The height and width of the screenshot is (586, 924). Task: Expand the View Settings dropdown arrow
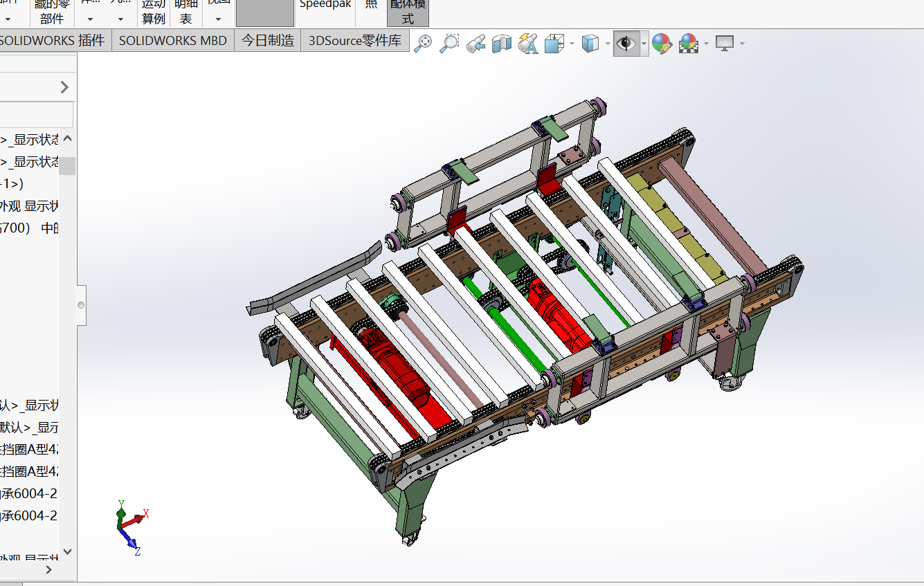coord(742,44)
